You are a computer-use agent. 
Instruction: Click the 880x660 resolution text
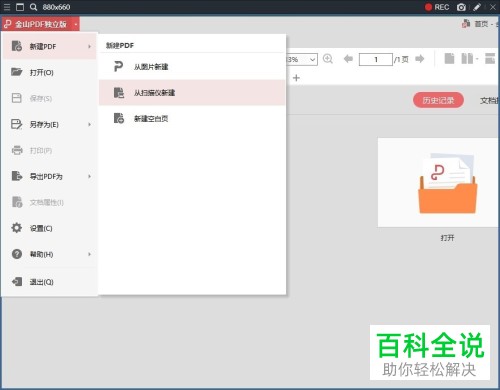click(56, 7)
